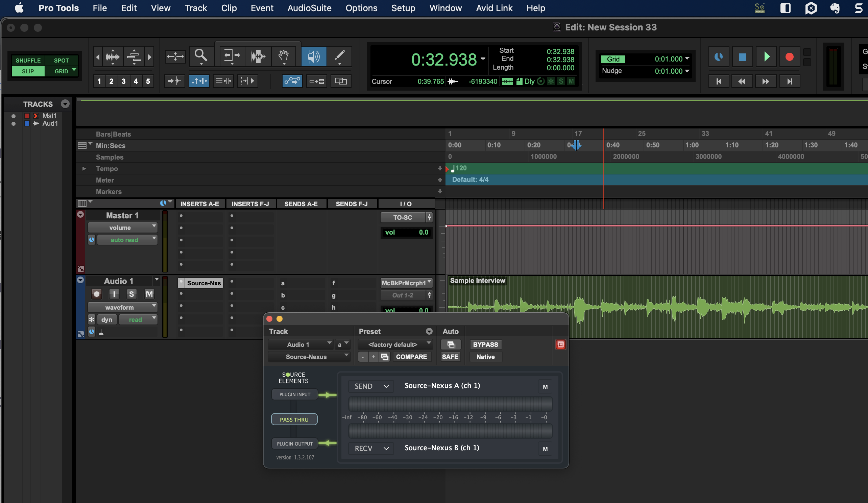Select the Pencil tool
The width and height of the screenshot is (868, 503).
click(339, 56)
